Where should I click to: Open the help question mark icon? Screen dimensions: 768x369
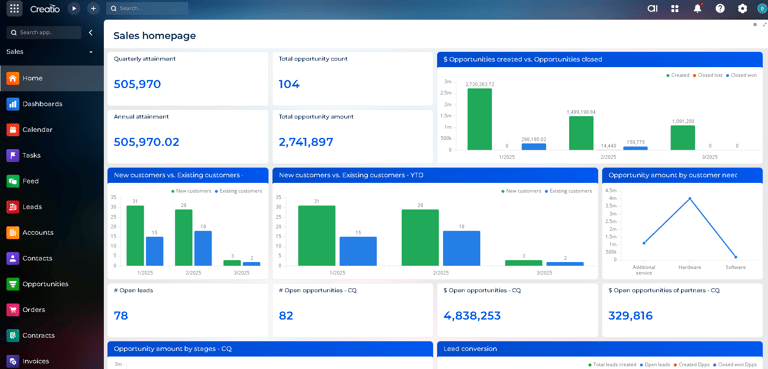click(x=720, y=8)
